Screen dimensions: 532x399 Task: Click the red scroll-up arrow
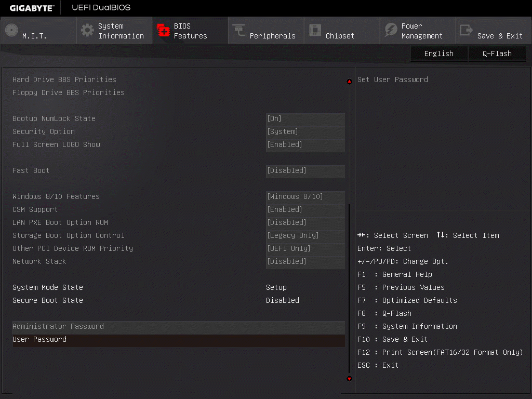349,82
